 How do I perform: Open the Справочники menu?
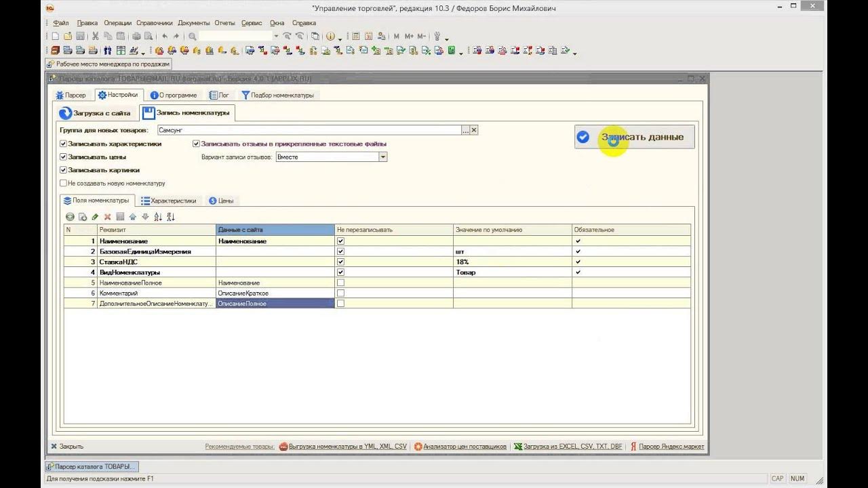pos(155,22)
